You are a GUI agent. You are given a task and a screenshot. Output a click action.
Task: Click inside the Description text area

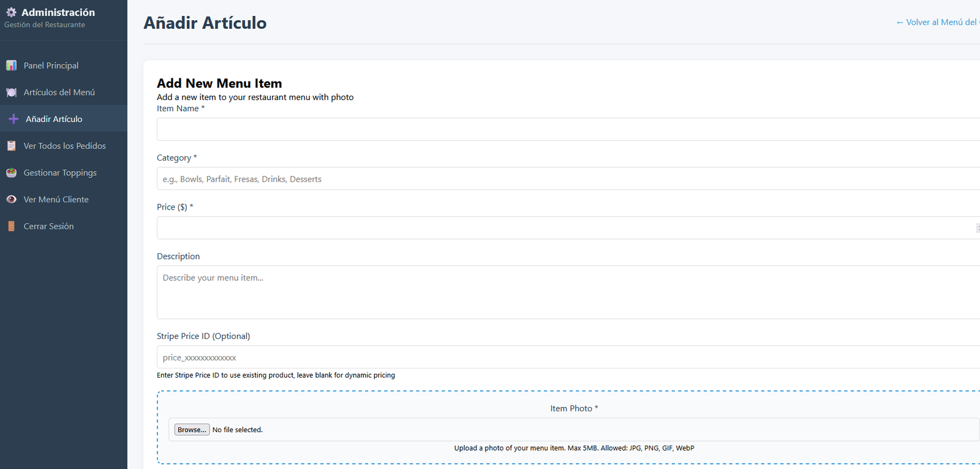pos(567,292)
